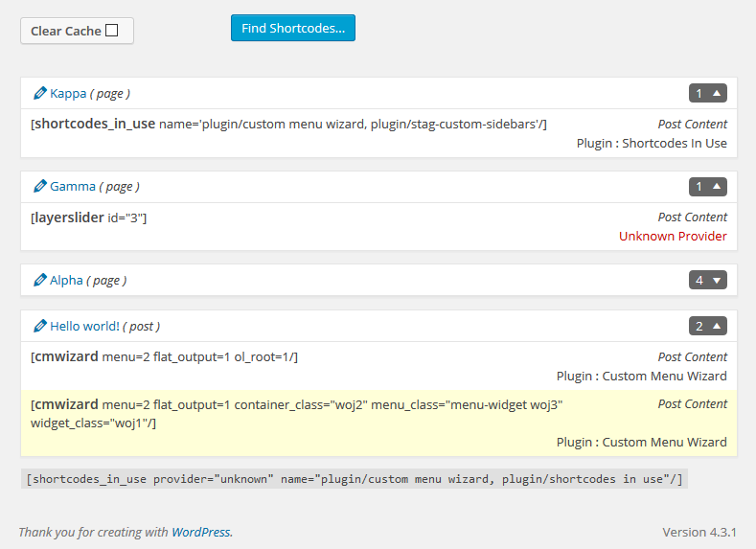This screenshot has width=756, height=549.
Task: Click the pencil edit icon beside Kappa
Action: click(x=40, y=93)
